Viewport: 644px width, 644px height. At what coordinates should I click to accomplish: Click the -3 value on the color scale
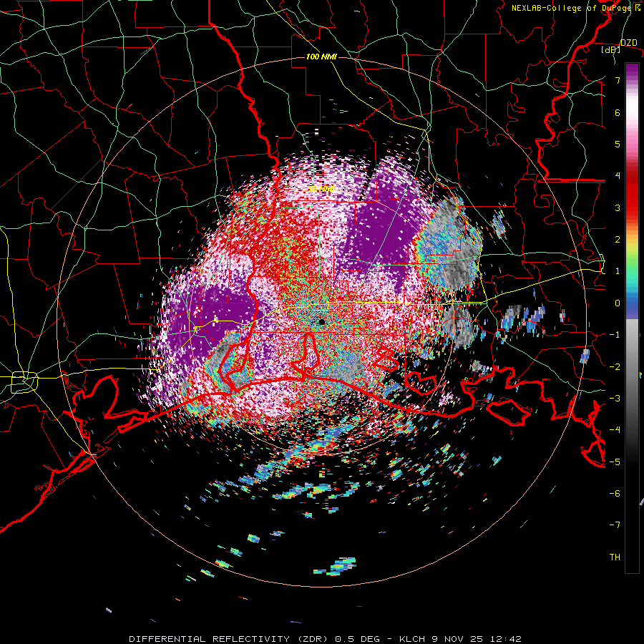click(x=615, y=399)
